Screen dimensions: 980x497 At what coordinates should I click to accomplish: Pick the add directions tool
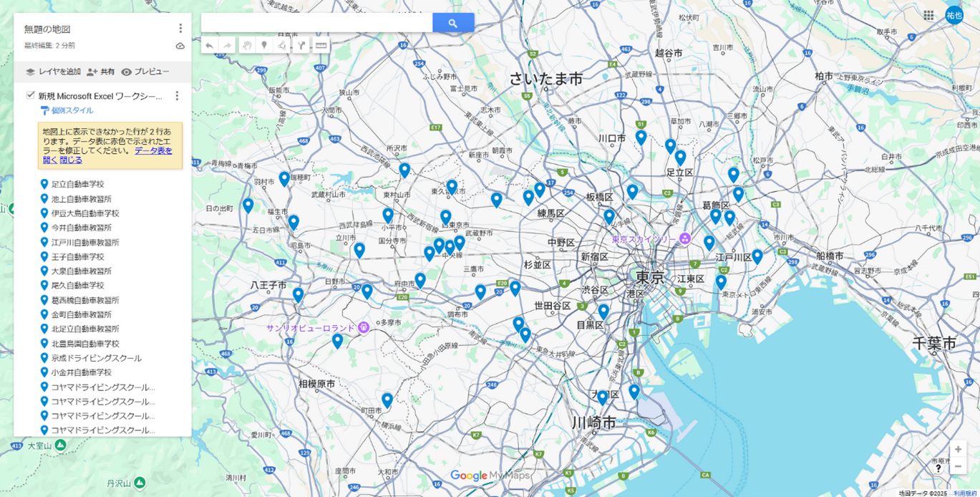(301, 46)
